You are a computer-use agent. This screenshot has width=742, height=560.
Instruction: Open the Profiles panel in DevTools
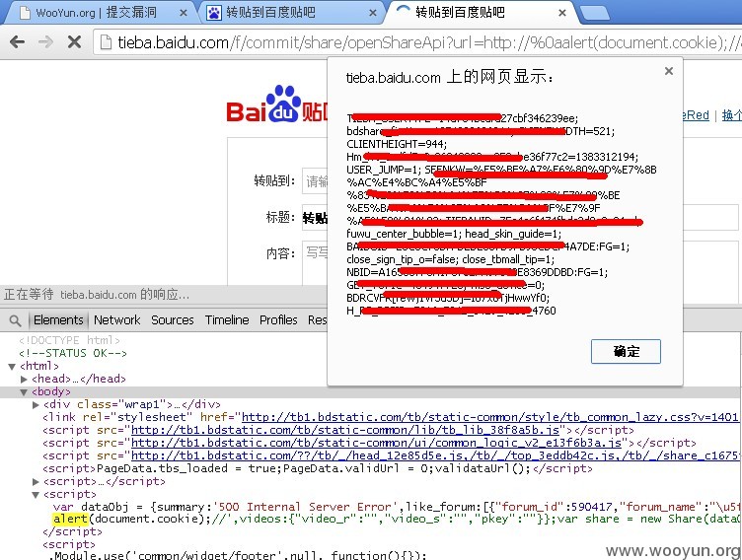[x=278, y=320]
